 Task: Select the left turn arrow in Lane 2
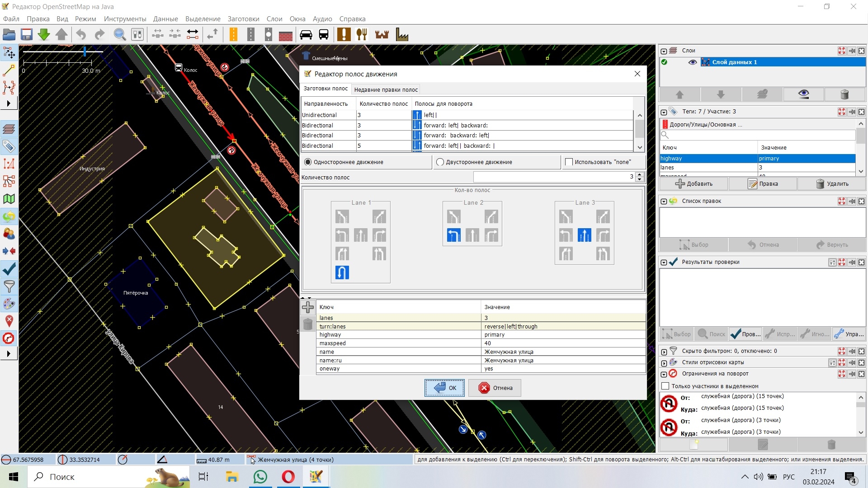453,235
